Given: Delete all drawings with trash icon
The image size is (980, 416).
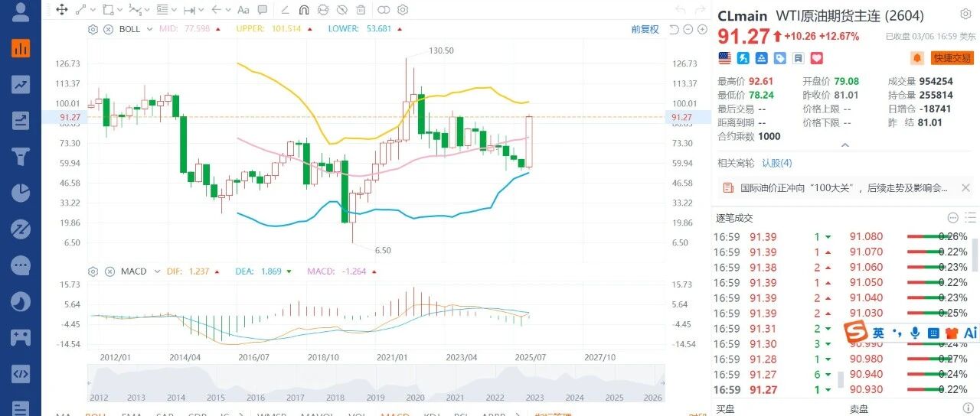Looking at the screenshot, I should pyautogui.click(x=361, y=11).
